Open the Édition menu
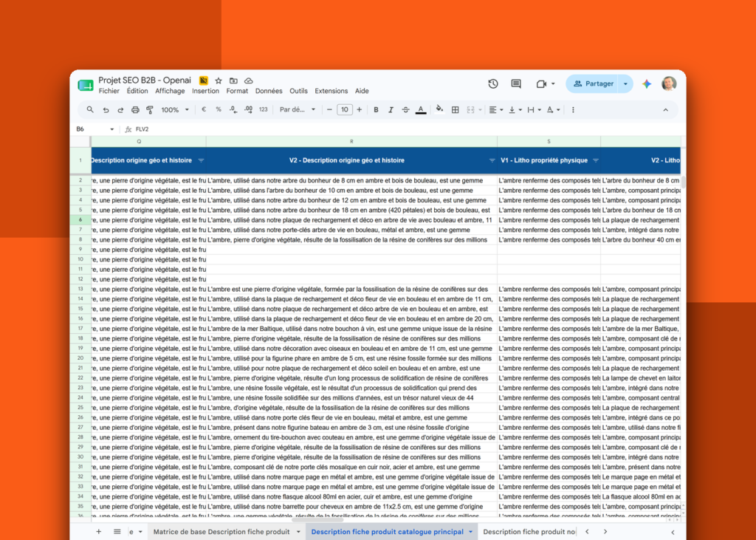This screenshot has width=756, height=540. point(137,91)
